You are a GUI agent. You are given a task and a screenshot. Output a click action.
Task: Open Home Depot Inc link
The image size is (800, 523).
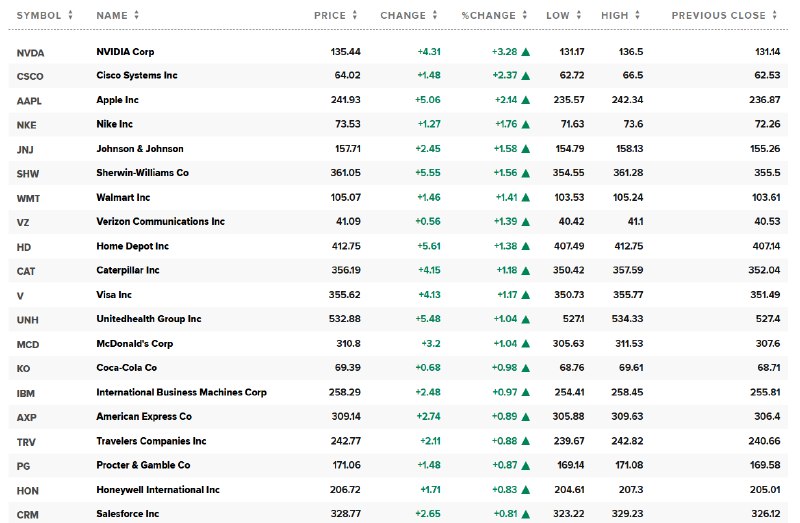click(132, 246)
